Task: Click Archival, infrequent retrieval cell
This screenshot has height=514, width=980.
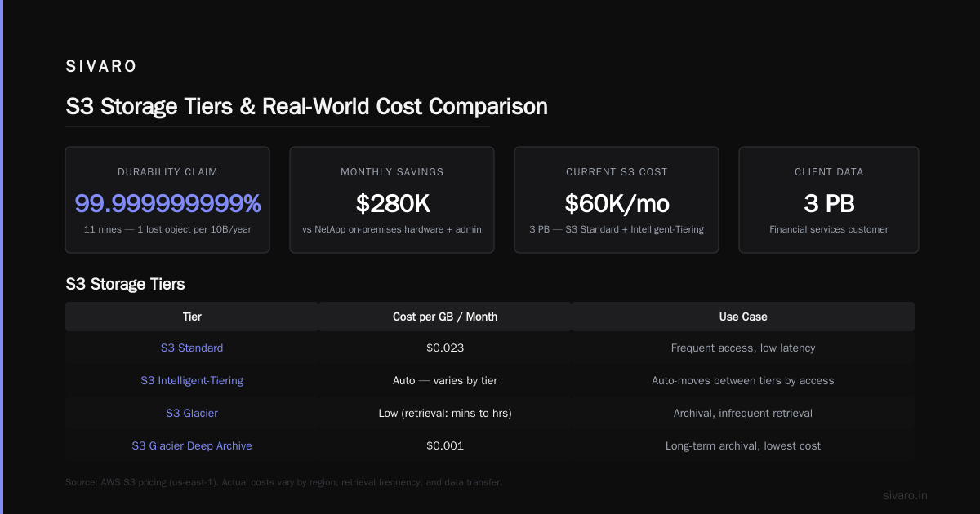Action: [743, 413]
